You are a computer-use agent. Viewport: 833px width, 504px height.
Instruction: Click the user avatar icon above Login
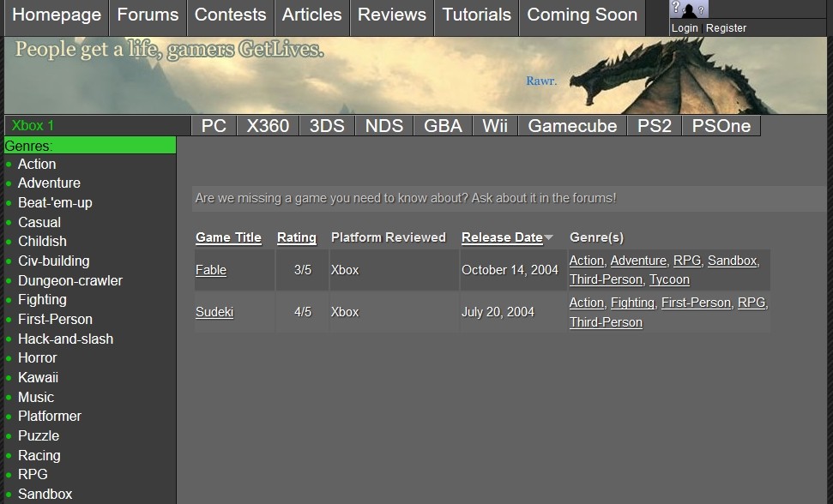(689, 9)
